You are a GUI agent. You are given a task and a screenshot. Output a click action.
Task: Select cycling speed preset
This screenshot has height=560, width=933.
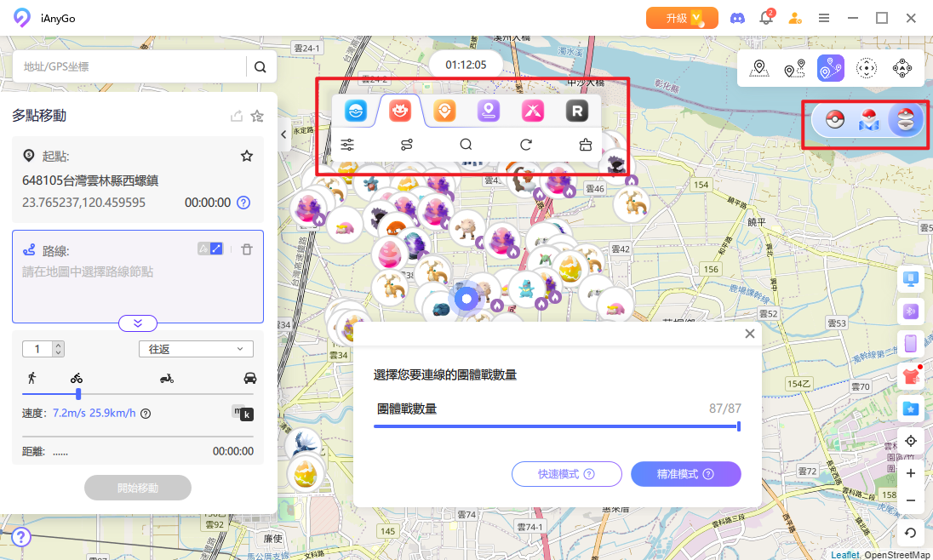pos(77,378)
